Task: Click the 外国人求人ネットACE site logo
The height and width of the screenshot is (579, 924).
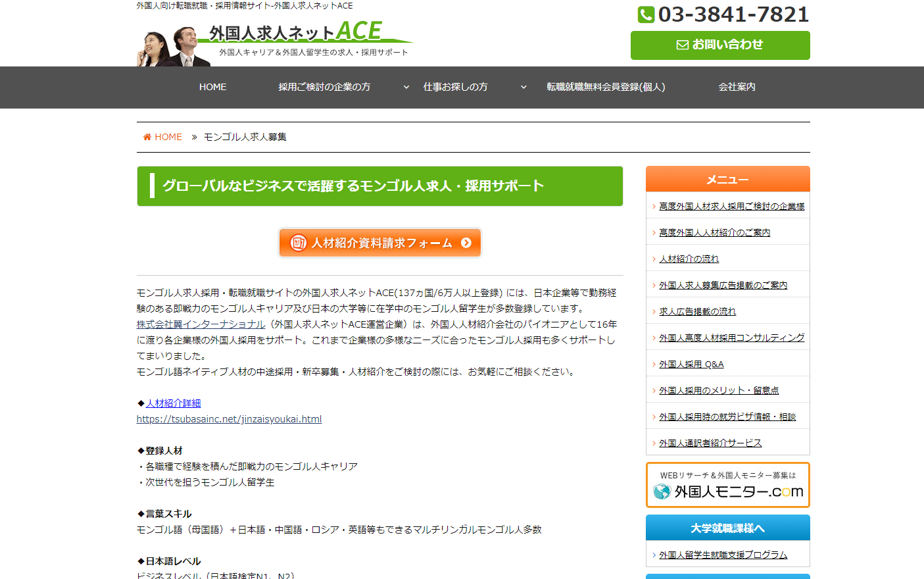Action: pos(296,33)
